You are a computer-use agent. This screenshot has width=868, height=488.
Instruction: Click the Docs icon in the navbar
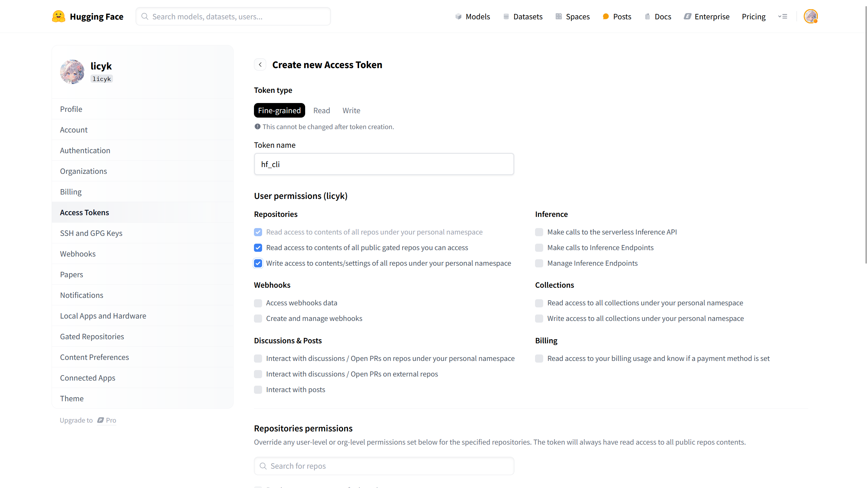pos(647,16)
